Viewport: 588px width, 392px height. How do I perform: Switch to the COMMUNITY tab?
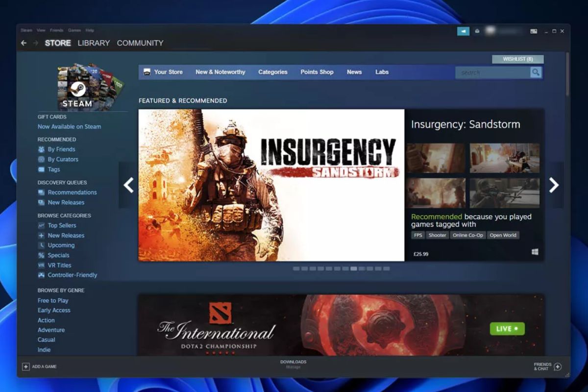click(140, 43)
